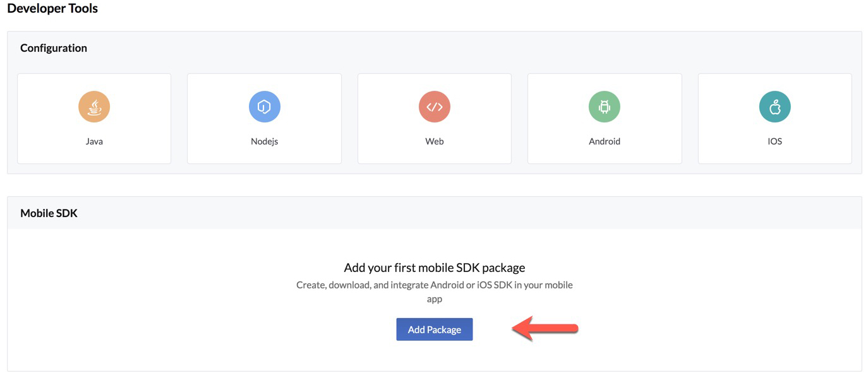Click the 'Create, download, and integrate' description text
The image size is (868, 373).
tap(434, 285)
